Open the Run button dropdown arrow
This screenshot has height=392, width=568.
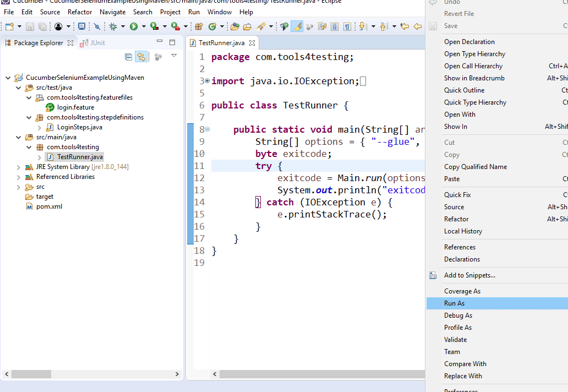[144, 26]
